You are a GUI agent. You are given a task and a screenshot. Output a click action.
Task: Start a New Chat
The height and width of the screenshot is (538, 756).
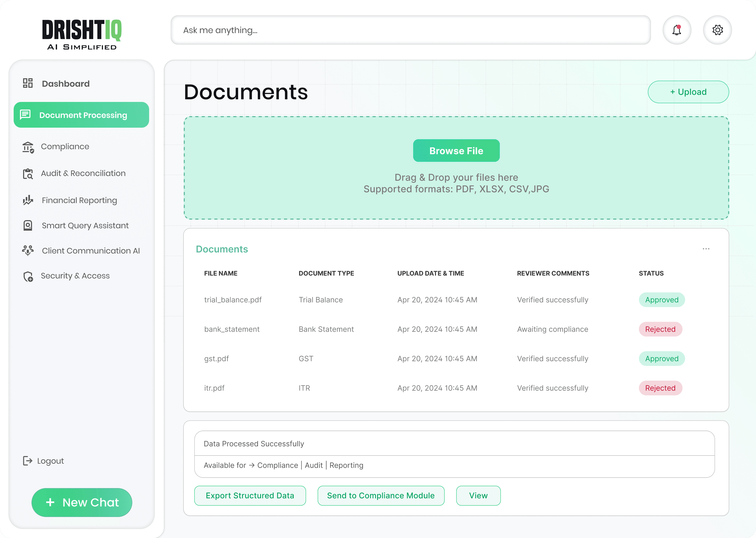tap(82, 502)
